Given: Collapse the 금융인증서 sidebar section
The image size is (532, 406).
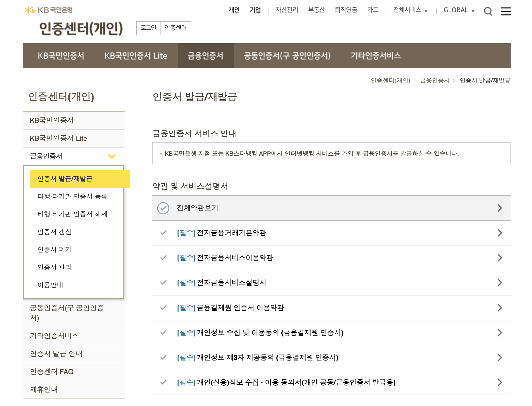Looking at the screenshot, I should pos(112,156).
